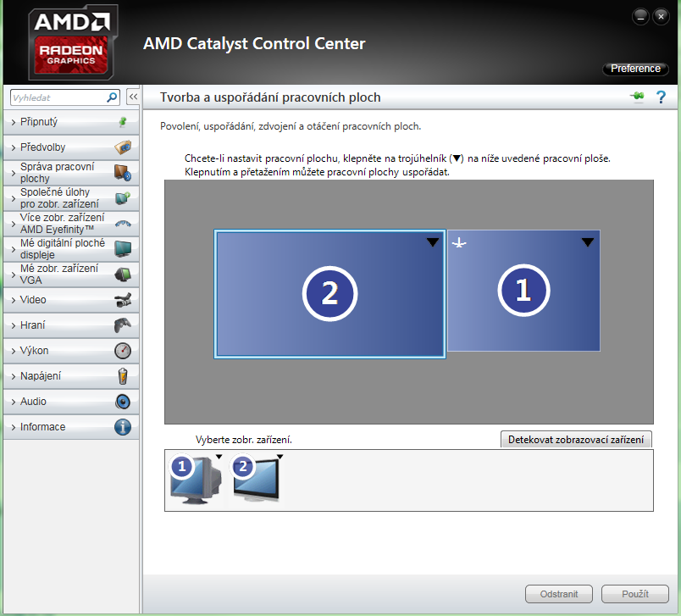
Task: Click the search magnifier icon
Action: (112, 97)
